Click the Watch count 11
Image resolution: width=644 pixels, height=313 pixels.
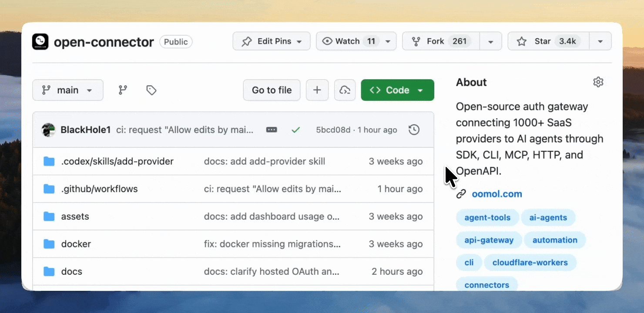[x=371, y=41]
